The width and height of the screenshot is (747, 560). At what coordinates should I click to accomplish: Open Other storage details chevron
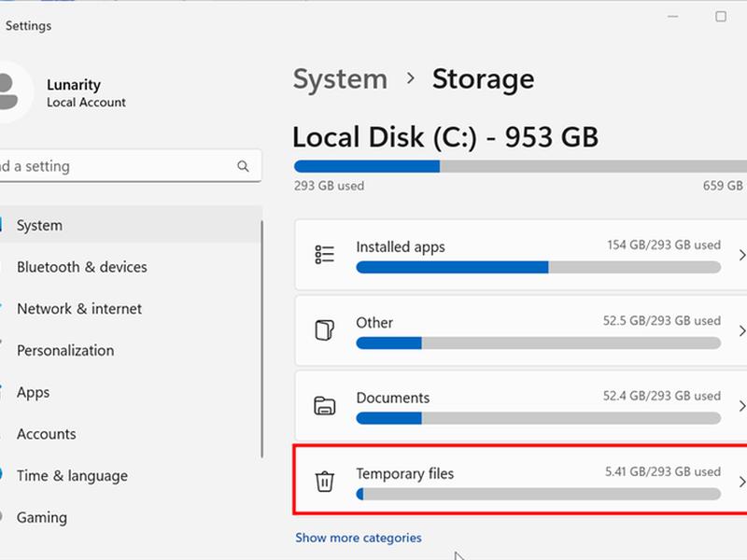click(741, 330)
